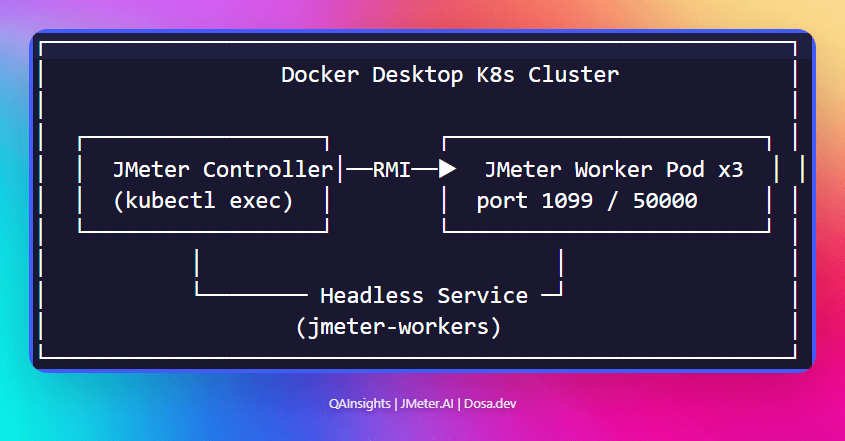
Task: Click the 'QAInsights | JMeter.AI | Dosa.dev' footer text
Action: [422, 404]
